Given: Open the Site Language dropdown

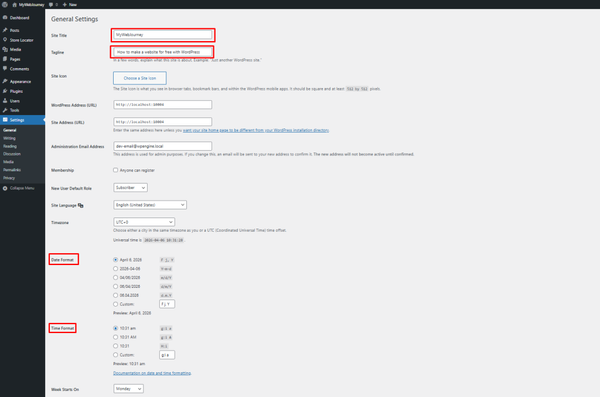Looking at the screenshot, I should point(150,205).
